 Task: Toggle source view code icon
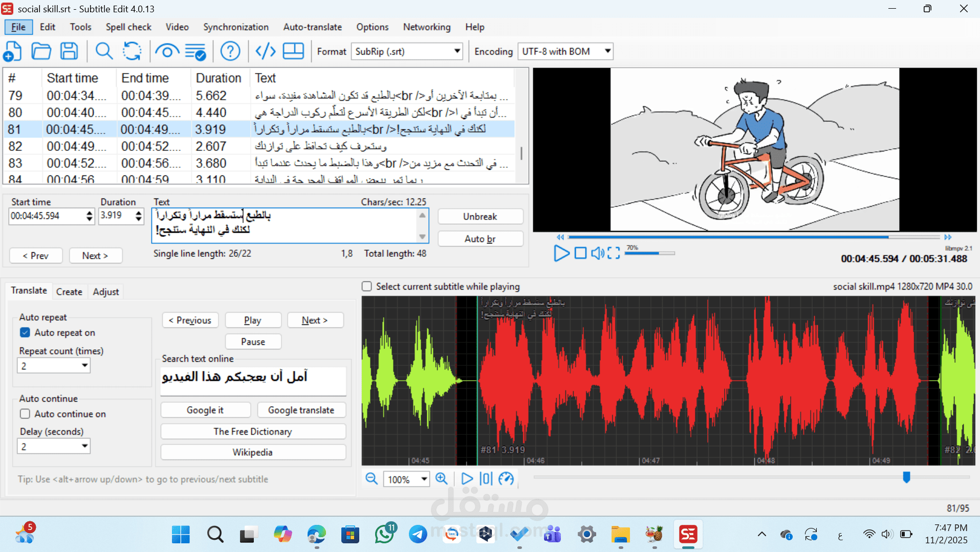pyautogui.click(x=266, y=51)
